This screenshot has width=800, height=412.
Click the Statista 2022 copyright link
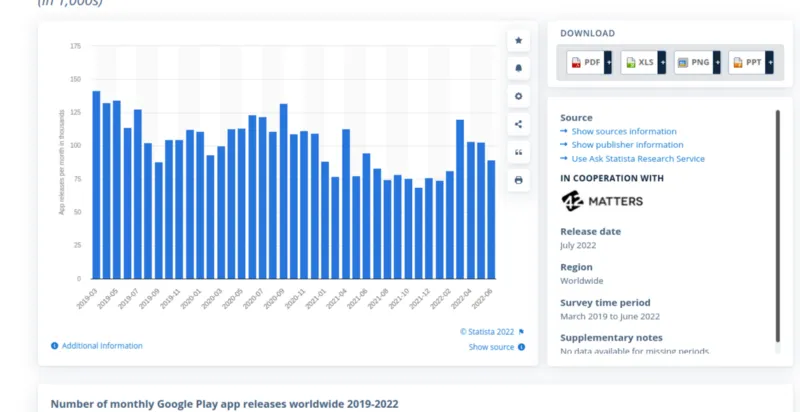(x=487, y=332)
